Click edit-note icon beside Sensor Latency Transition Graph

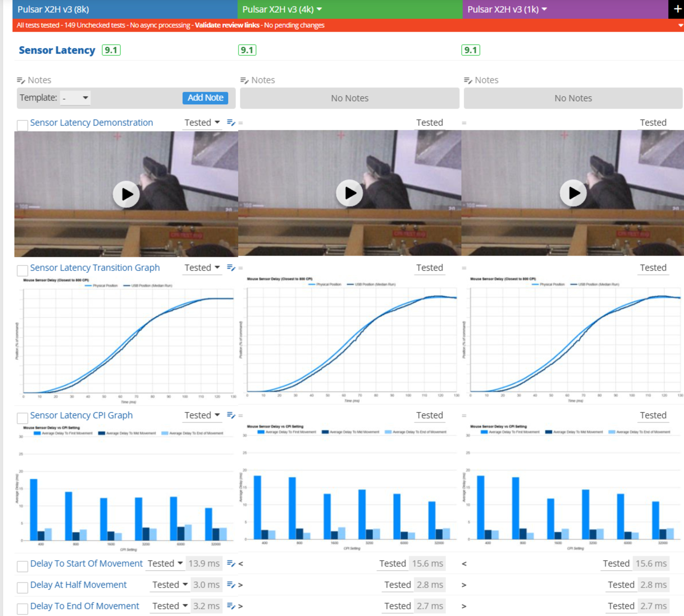[231, 268]
